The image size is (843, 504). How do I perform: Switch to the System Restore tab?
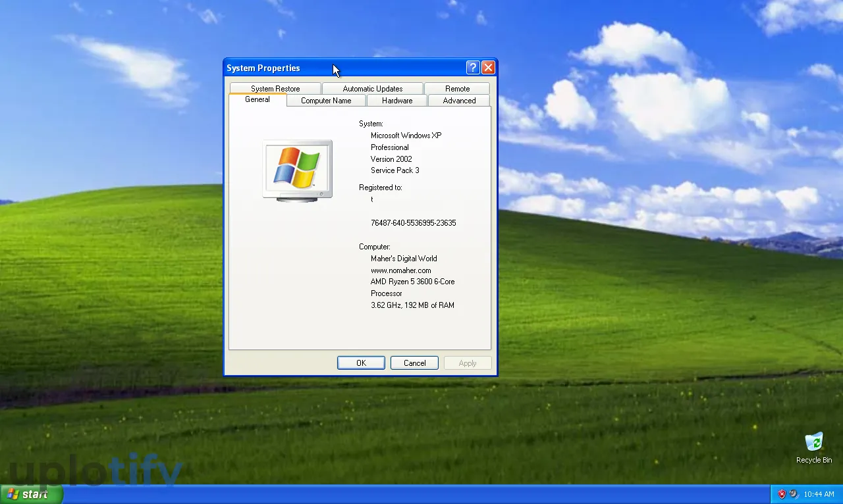pos(275,88)
